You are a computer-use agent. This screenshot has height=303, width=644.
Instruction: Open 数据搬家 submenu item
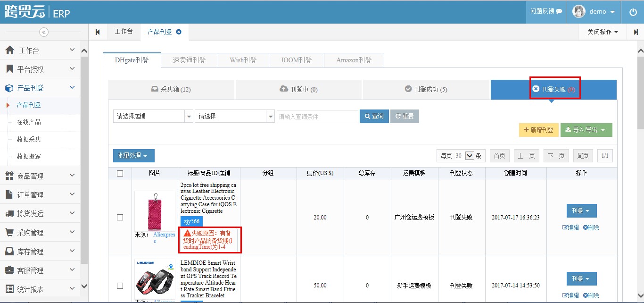coord(29,156)
